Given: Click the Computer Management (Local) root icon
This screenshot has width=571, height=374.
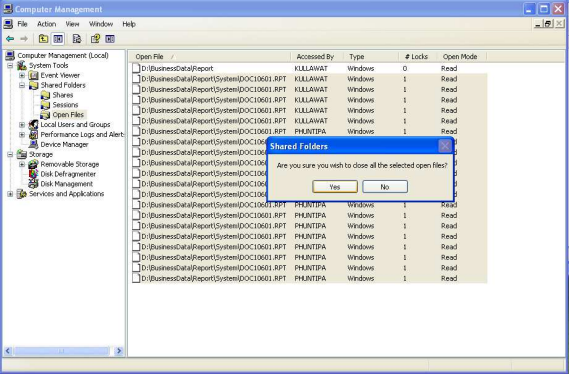Looking at the screenshot, I should (x=10, y=55).
